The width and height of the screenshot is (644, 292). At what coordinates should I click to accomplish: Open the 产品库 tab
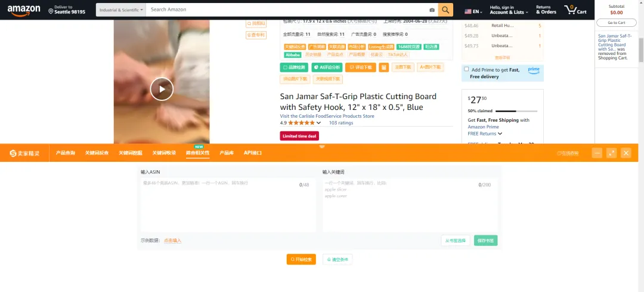(x=227, y=153)
